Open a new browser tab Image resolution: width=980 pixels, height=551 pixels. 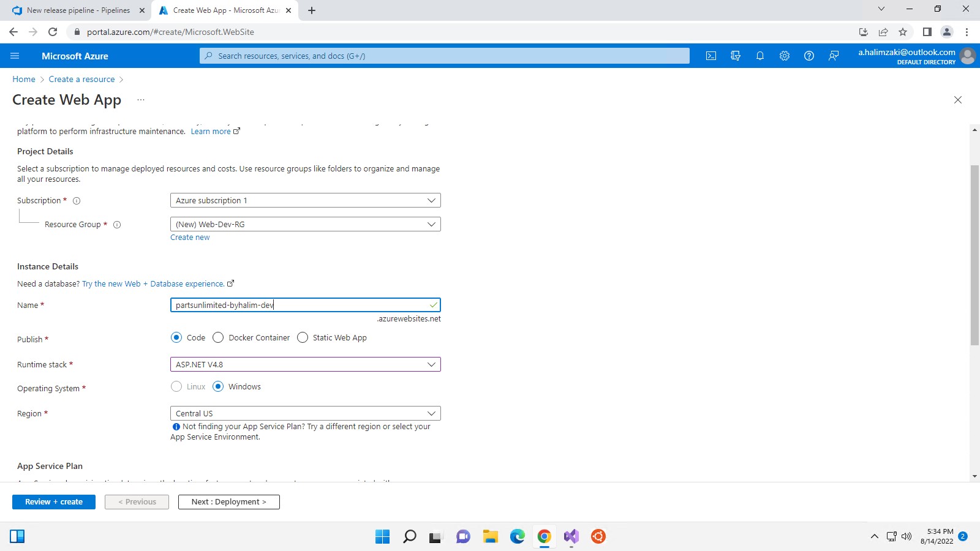tap(312, 10)
